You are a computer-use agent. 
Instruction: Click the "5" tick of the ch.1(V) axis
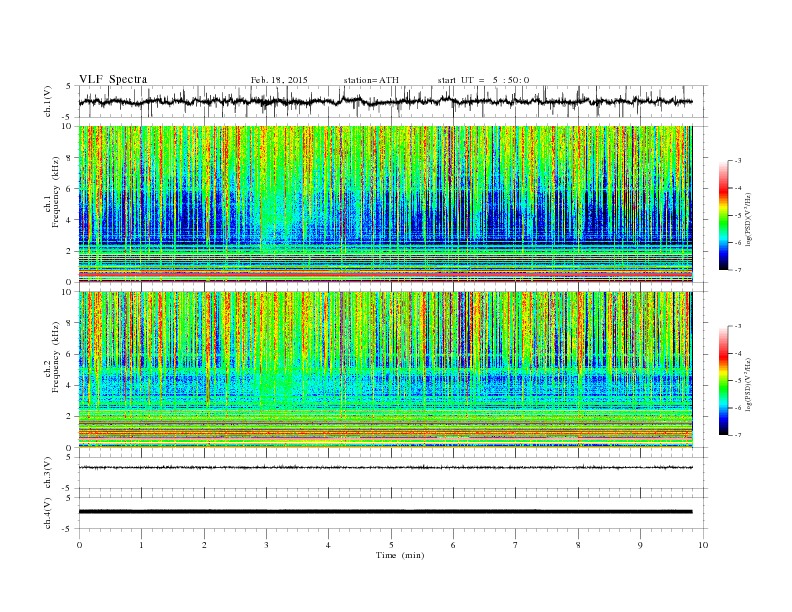click(x=69, y=86)
